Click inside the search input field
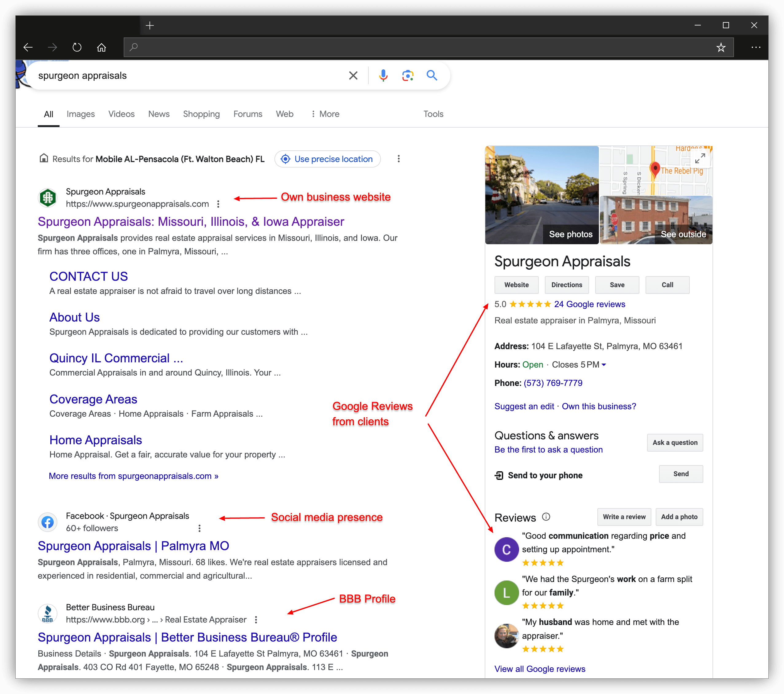Image resolution: width=784 pixels, height=694 pixels. point(192,75)
